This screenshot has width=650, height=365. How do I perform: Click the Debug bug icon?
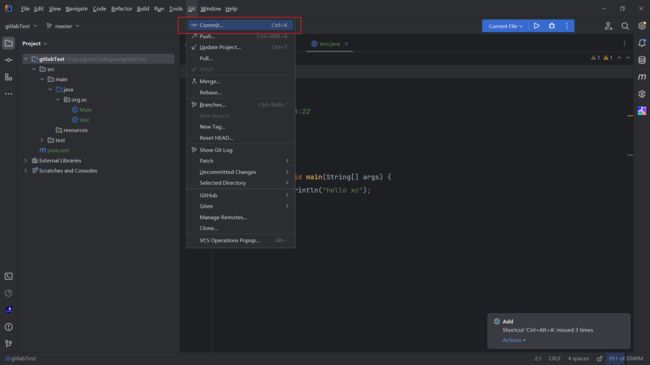pyautogui.click(x=552, y=26)
